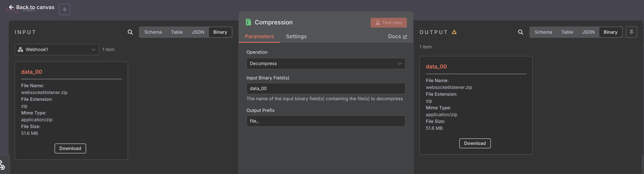Click websocketlistener.zip in the INPUT card

44,92
